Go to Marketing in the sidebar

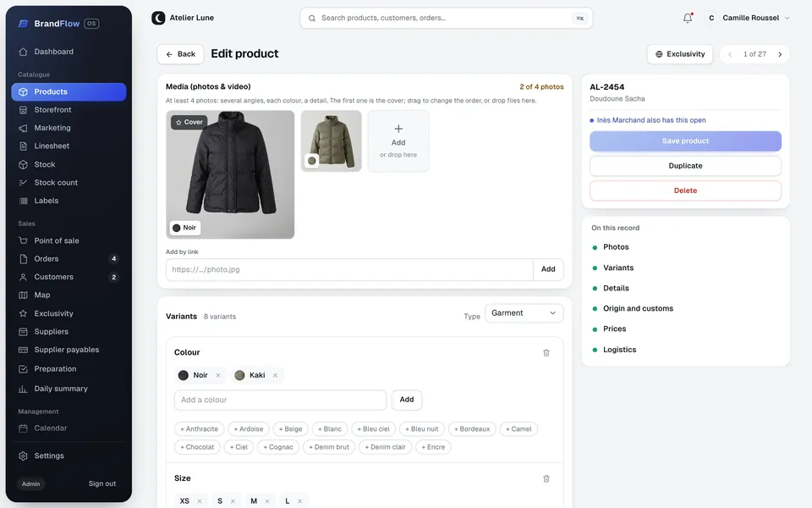point(69,128)
